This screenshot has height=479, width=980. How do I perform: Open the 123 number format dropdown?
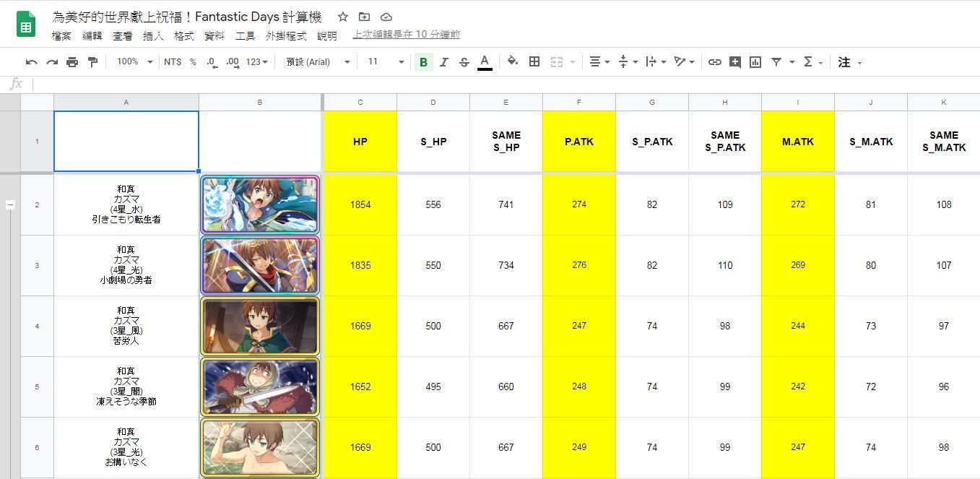click(x=256, y=62)
